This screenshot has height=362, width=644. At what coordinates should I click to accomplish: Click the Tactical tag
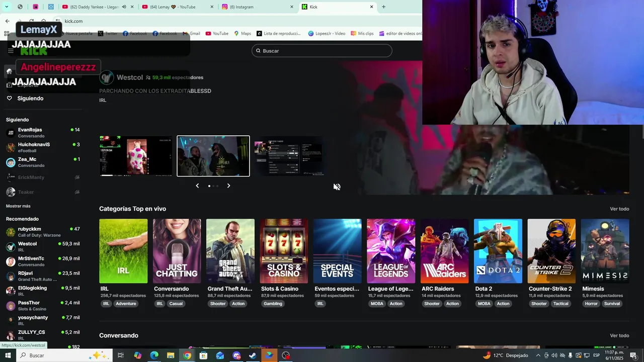click(561, 304)
